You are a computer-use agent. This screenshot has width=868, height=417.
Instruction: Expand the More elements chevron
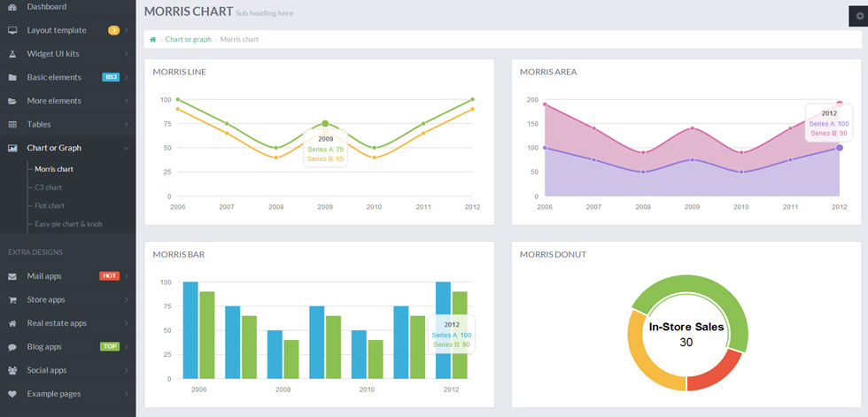127,101
